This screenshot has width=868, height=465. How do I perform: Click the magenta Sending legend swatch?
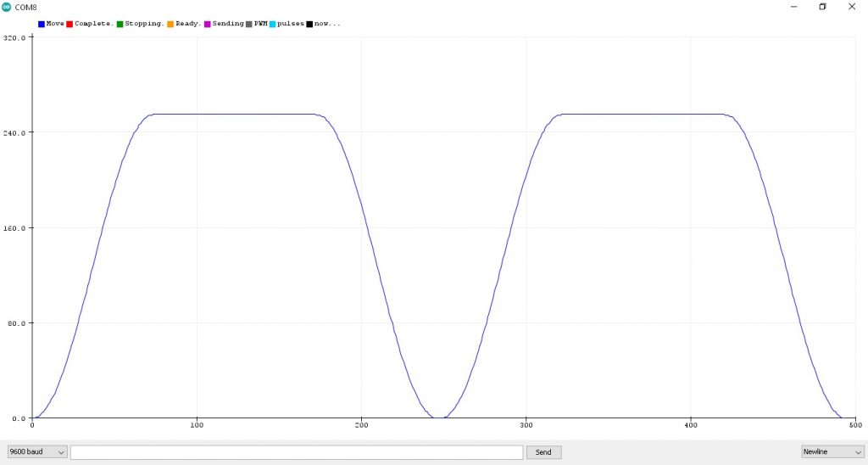208,24
